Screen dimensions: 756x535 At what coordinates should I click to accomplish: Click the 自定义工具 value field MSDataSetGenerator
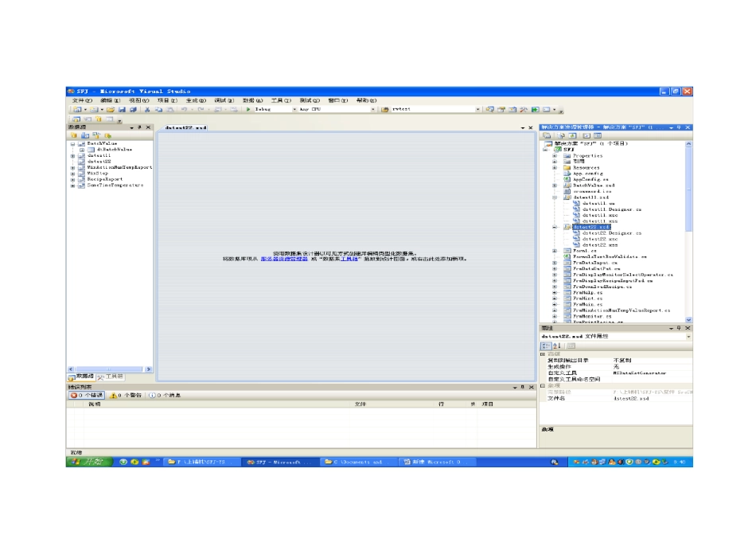click(652, 373)
